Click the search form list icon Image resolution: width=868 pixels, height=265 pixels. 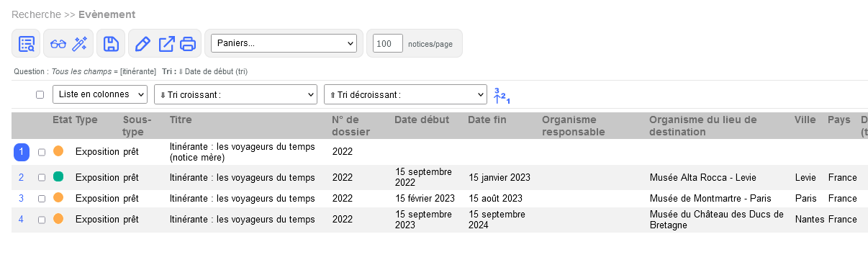tap(27, 44)
